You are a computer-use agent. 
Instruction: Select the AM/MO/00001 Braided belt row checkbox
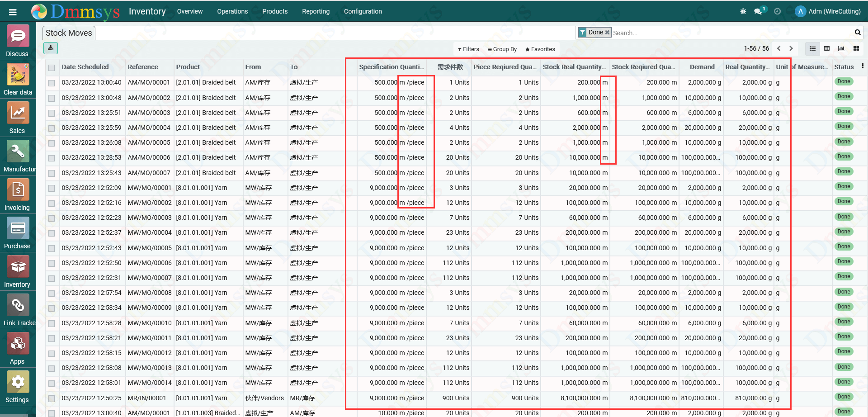[52, 83]
